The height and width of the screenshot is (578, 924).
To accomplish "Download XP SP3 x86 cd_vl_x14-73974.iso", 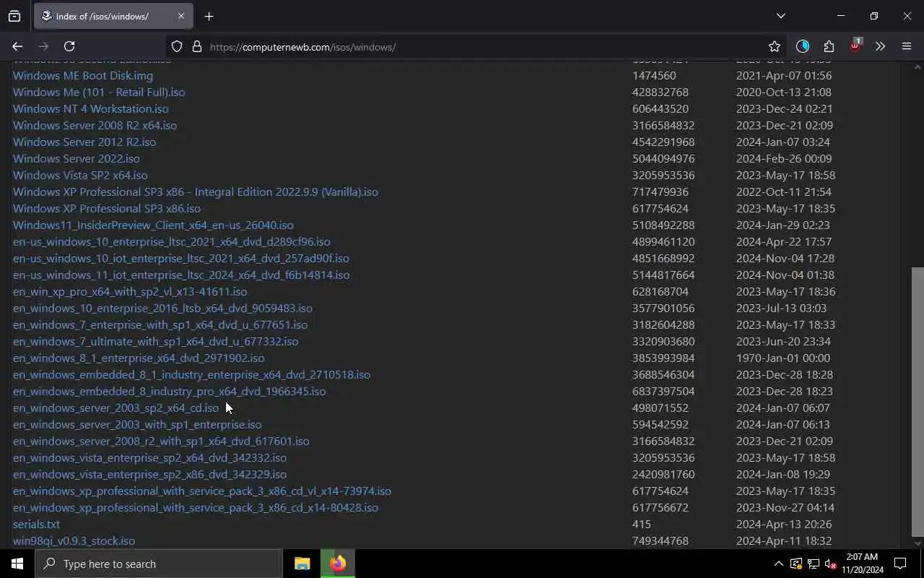I will (x=202, y=491).
